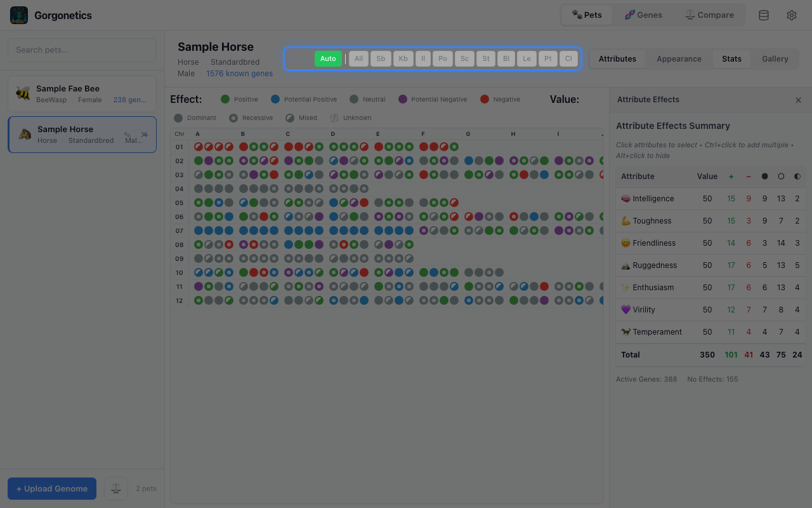Click the Search pets input field

tap(82, 50)
